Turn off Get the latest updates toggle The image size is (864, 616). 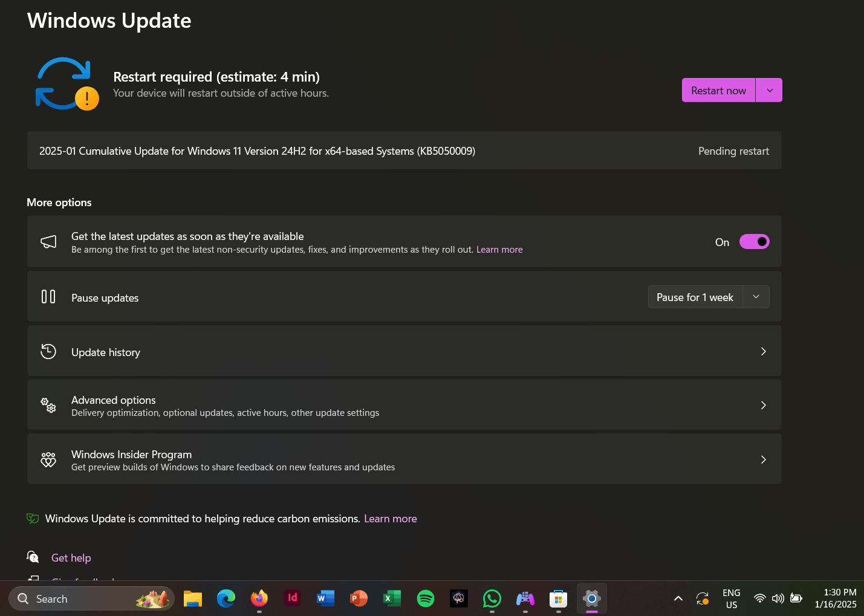point(755,242)
